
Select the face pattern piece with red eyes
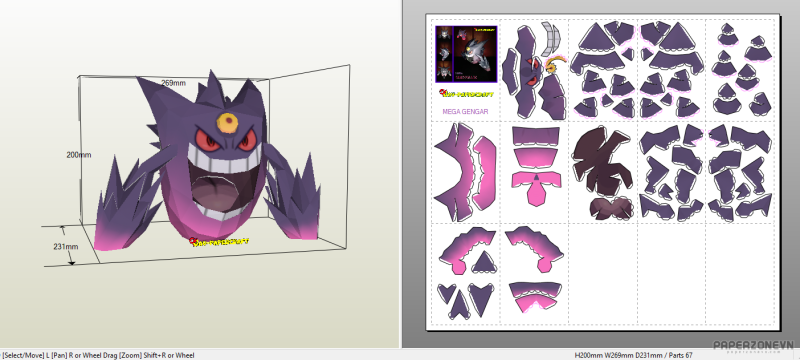[527, 72]
